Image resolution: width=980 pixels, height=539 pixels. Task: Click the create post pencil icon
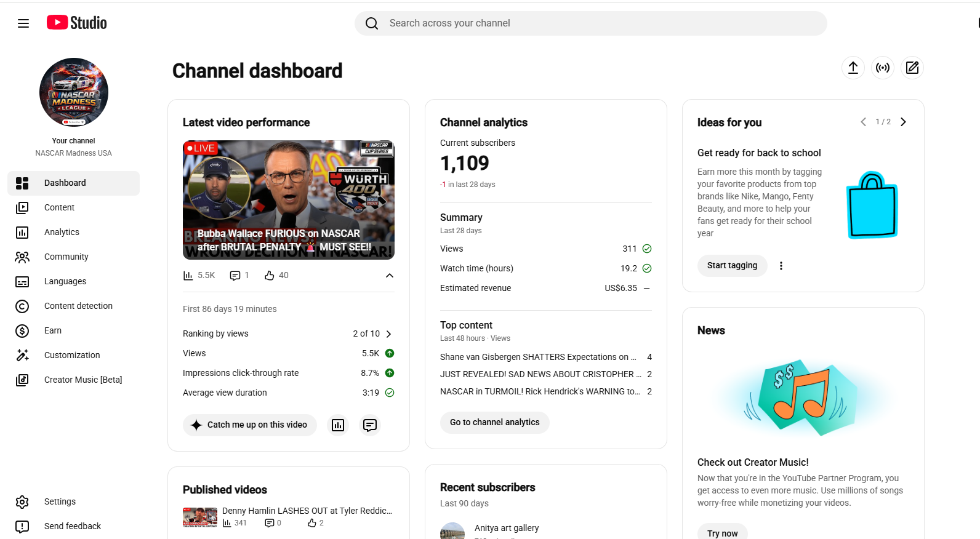pyautogui.click(x=912, y=68)
